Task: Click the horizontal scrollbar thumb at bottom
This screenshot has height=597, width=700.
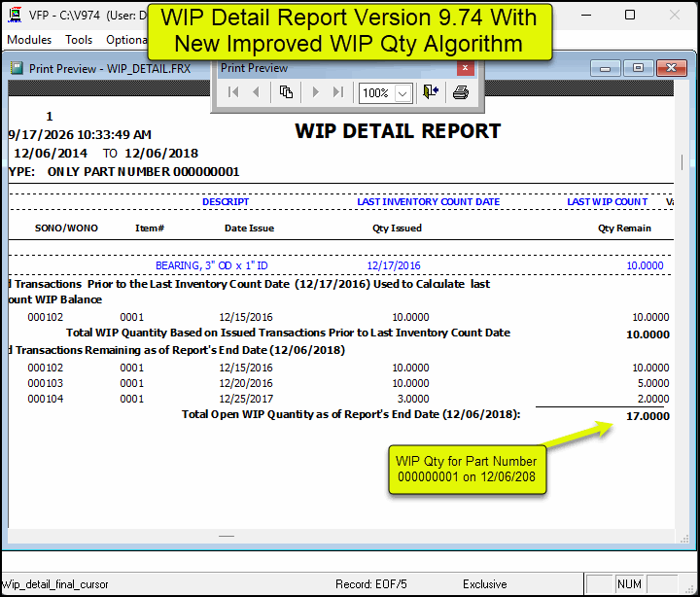Action: 227,536
